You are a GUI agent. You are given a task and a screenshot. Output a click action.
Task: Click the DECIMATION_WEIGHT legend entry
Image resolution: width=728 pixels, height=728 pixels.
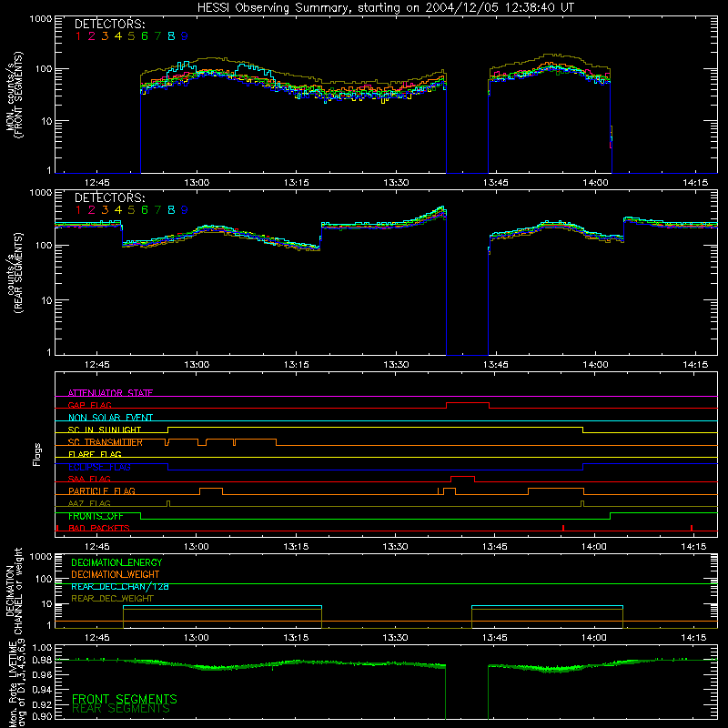(x=116, y=574)
